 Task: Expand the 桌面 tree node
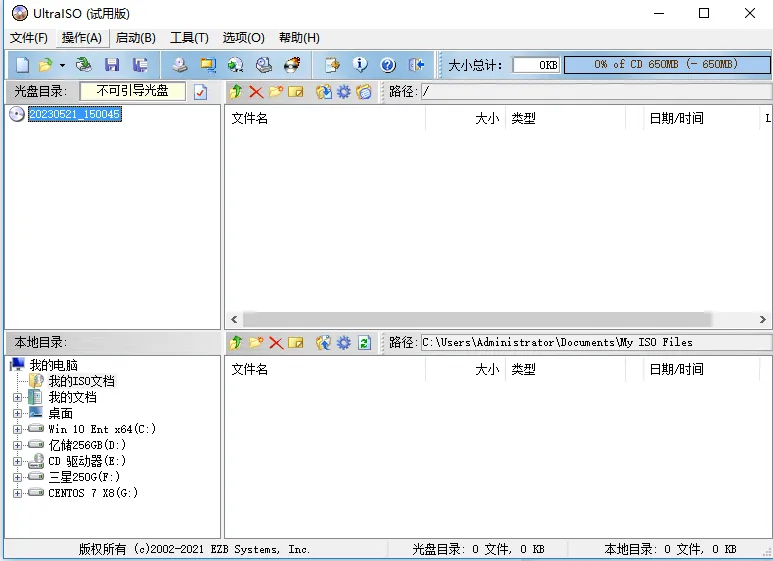click(x=17, y=413)
